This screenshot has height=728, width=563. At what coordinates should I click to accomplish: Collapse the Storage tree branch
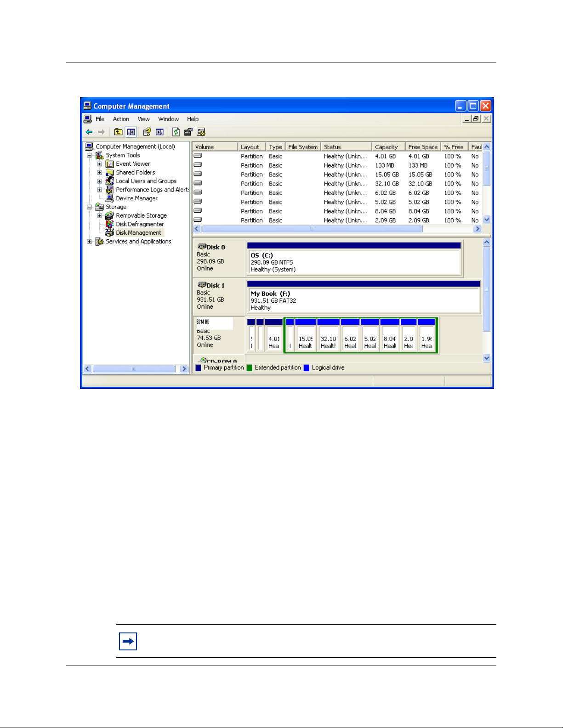point(89,207)
